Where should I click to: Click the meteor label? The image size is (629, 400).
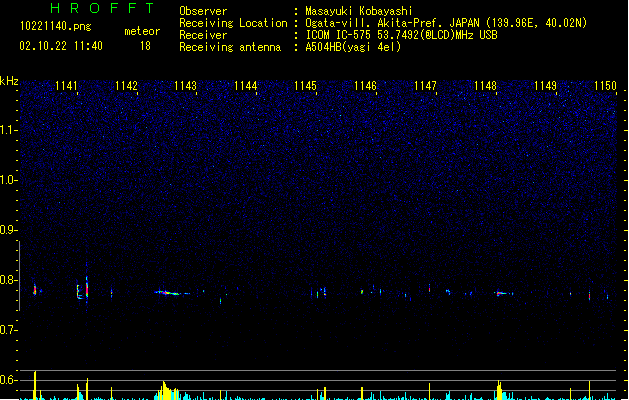(142, 31)
